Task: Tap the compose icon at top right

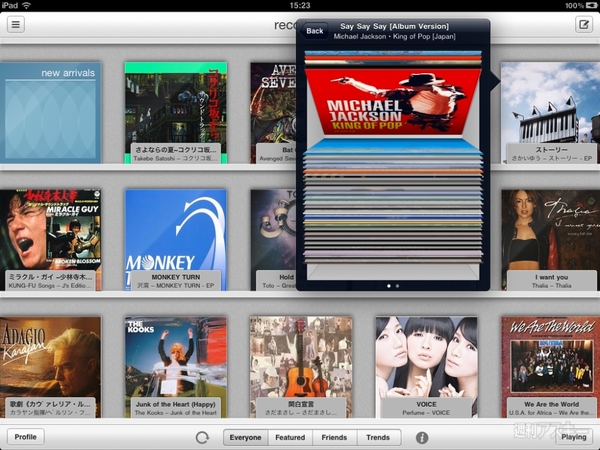Action: pyautogui.click(x=584, y=24)
